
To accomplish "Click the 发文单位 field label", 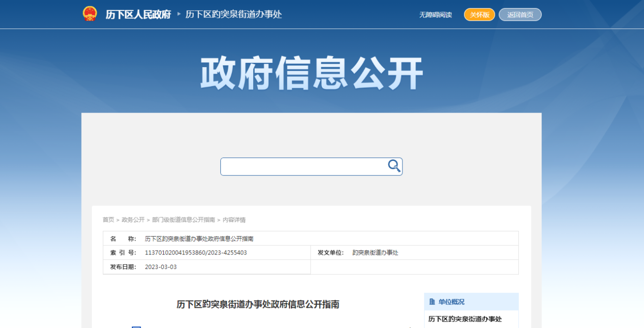I will click(x=330, y=253).
